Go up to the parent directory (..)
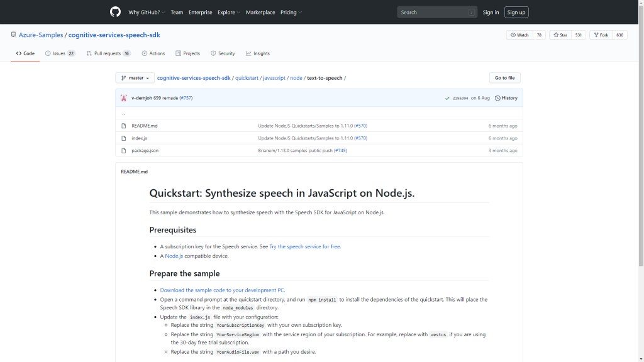The height and width of the screenshot is (362, 644). point(123,113)
